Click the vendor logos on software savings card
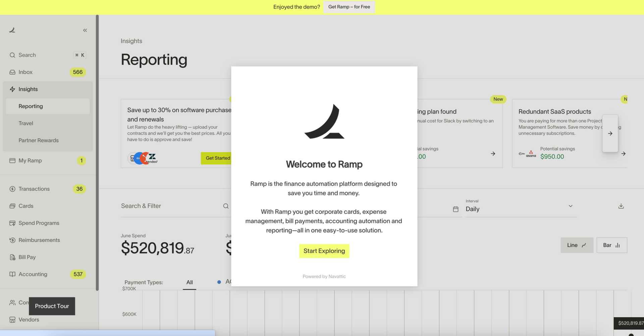 pos(143,158)
